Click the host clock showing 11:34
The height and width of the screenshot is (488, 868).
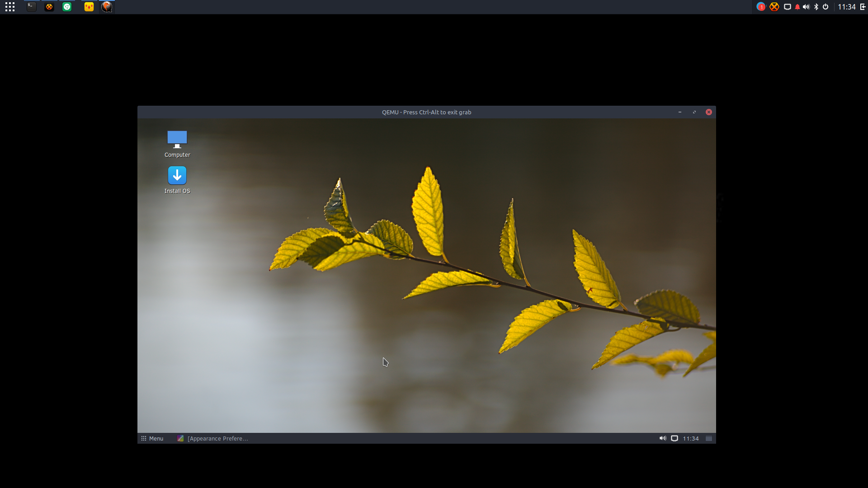[x=847, y=7]
